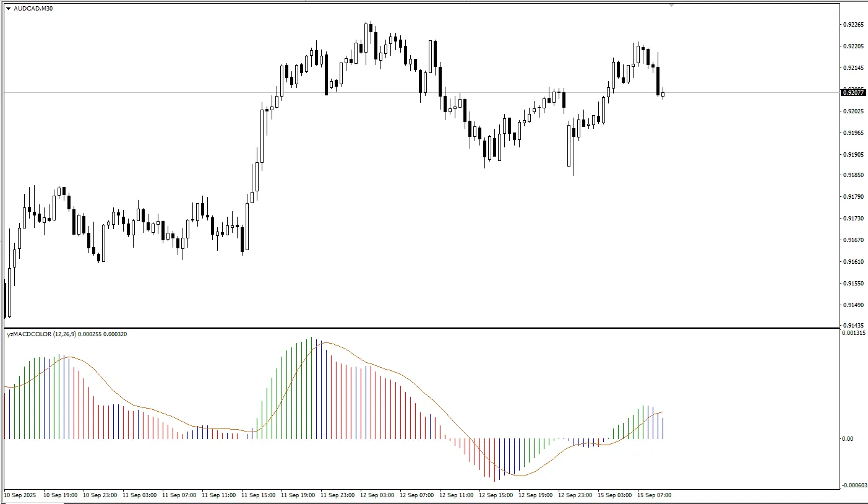The height and width of the screenshot is (504, 868).
Task: Click the 12 Sep 03:00 time label
Action: pos(377,495)
